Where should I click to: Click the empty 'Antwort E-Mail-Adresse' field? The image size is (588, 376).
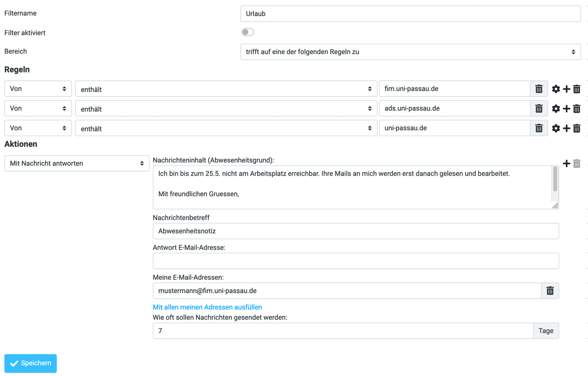[356, 261]
